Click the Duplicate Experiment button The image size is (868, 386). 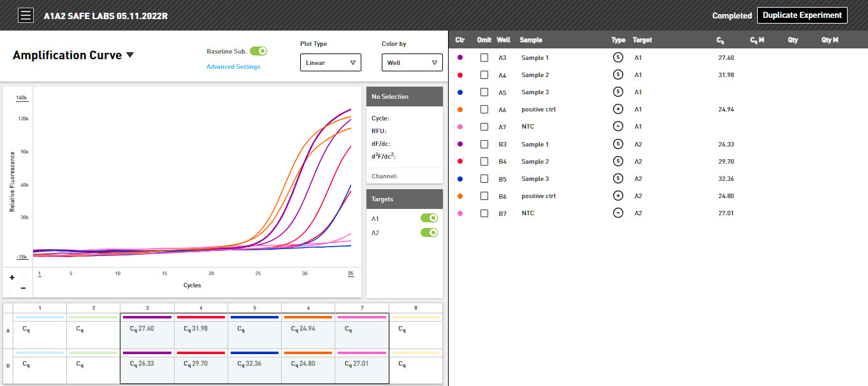tap(802, 15)
